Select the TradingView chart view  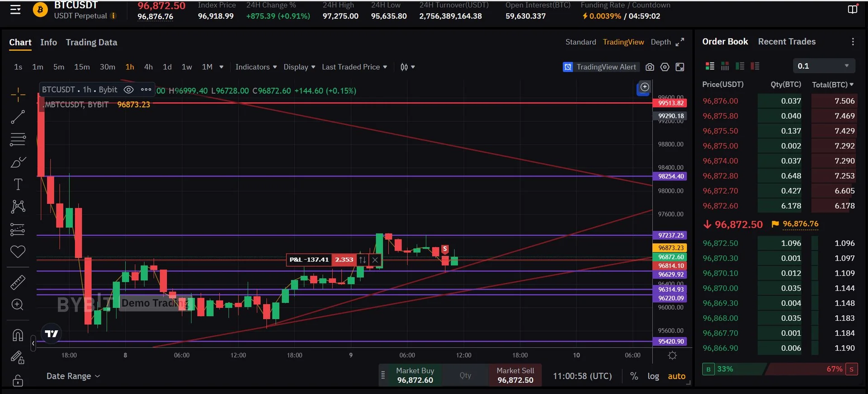coord(623,42)
